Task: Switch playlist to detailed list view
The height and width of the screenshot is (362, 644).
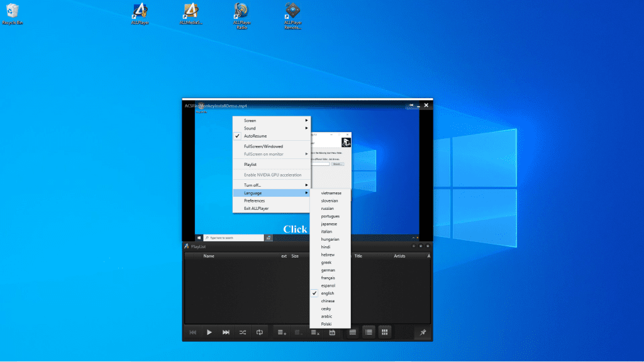Action: click(x=369, y=332)
